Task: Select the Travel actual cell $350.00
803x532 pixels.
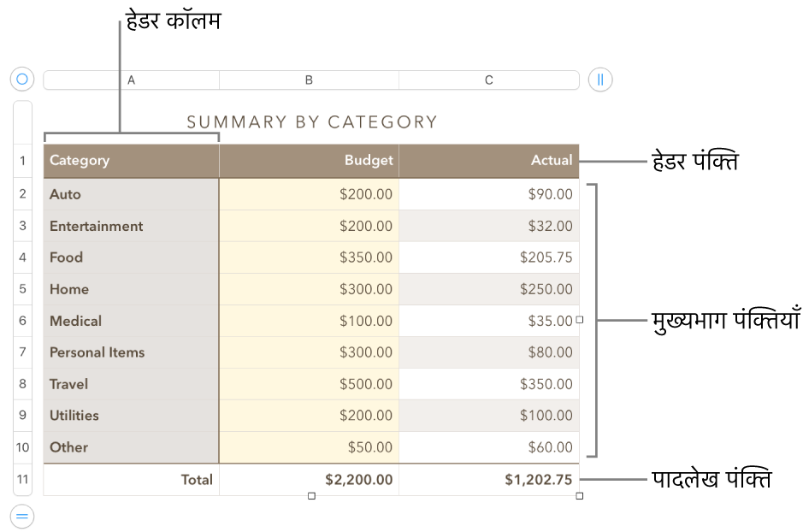Action: pos(488,384)
